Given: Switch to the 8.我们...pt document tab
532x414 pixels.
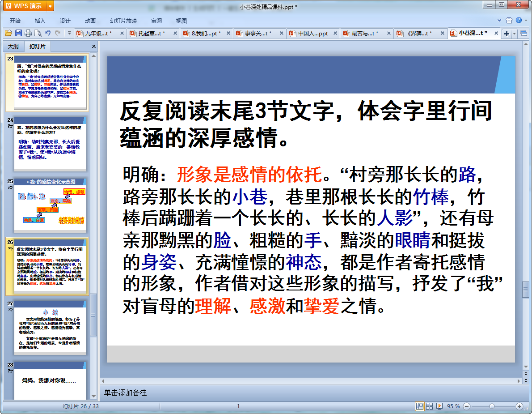Looking at the screenshot, I should [x=205, y=33].
